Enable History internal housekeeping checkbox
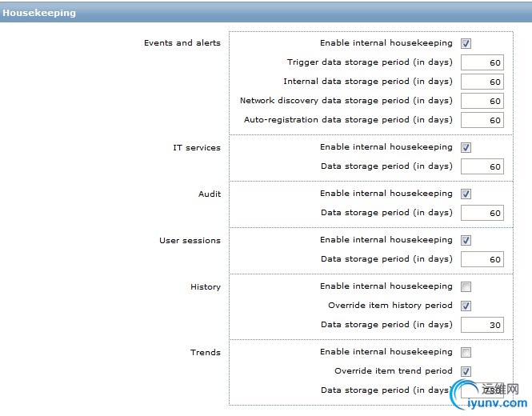Image resolution: width=532 pixels, height=416 pixels. tap(466, 287)
